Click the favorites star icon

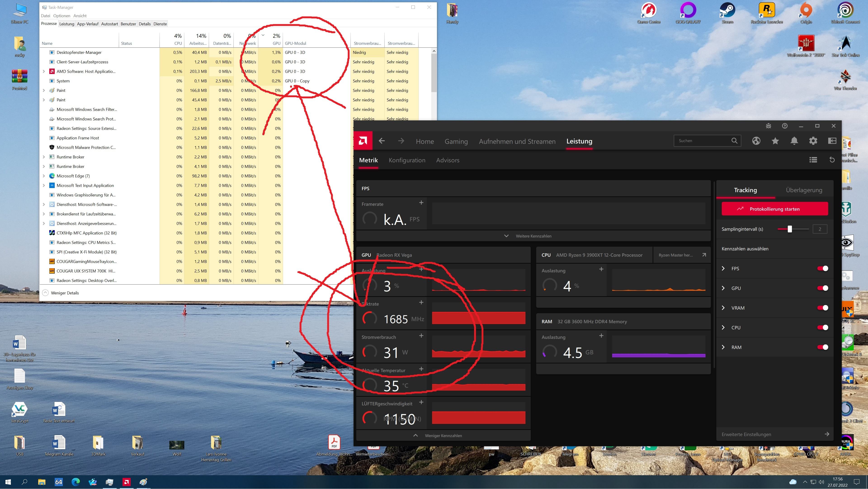coord(775,141)
